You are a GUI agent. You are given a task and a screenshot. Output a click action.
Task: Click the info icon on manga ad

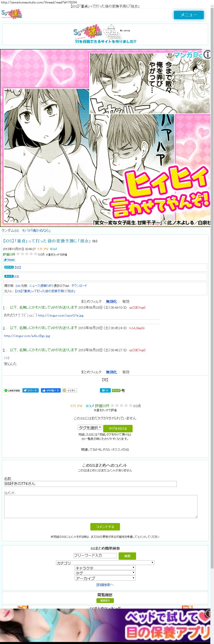tap(207, 54)
